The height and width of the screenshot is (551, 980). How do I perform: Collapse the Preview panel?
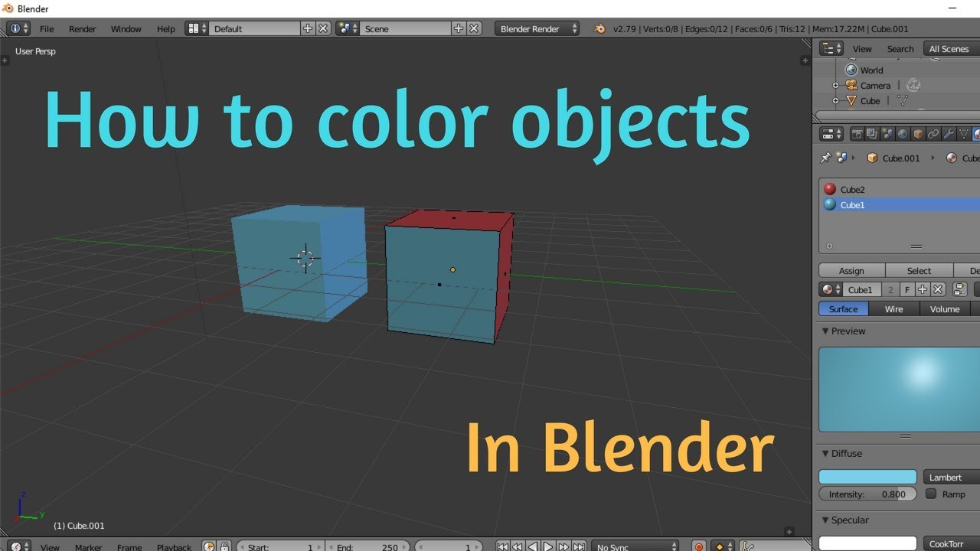825,331
